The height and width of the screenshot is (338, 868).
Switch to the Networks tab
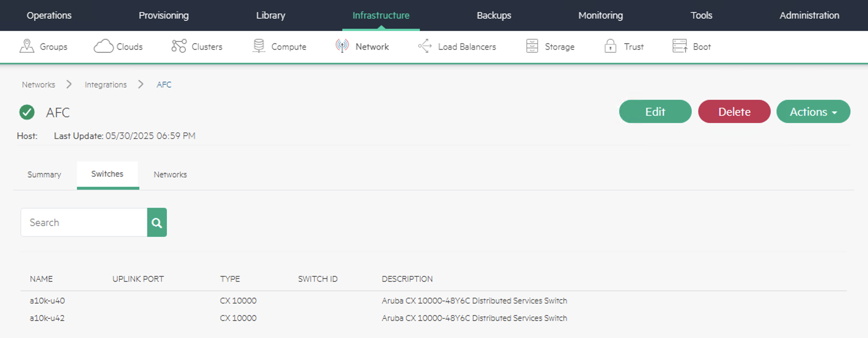[x=170, y=174]
